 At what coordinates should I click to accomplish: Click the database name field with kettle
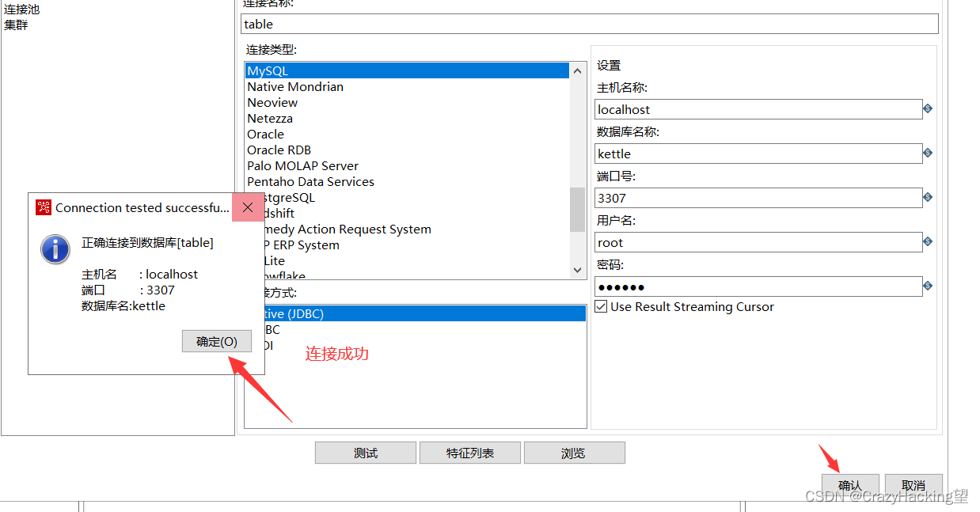758,154
